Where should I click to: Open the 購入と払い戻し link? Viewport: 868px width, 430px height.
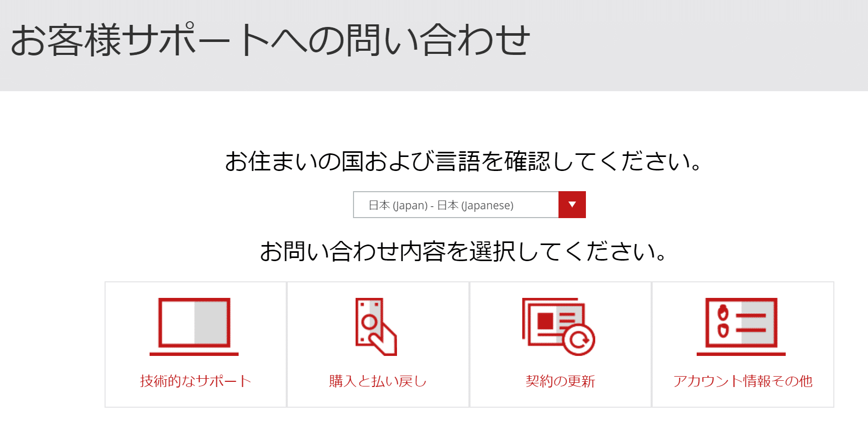[378, 381]
